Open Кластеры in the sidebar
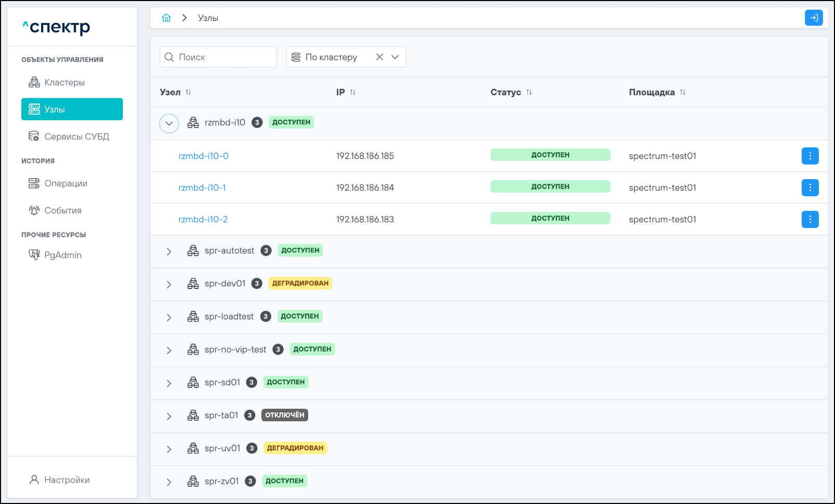Image resolution: width=835 pixels, height=504 pixels. tap(65, 82)
